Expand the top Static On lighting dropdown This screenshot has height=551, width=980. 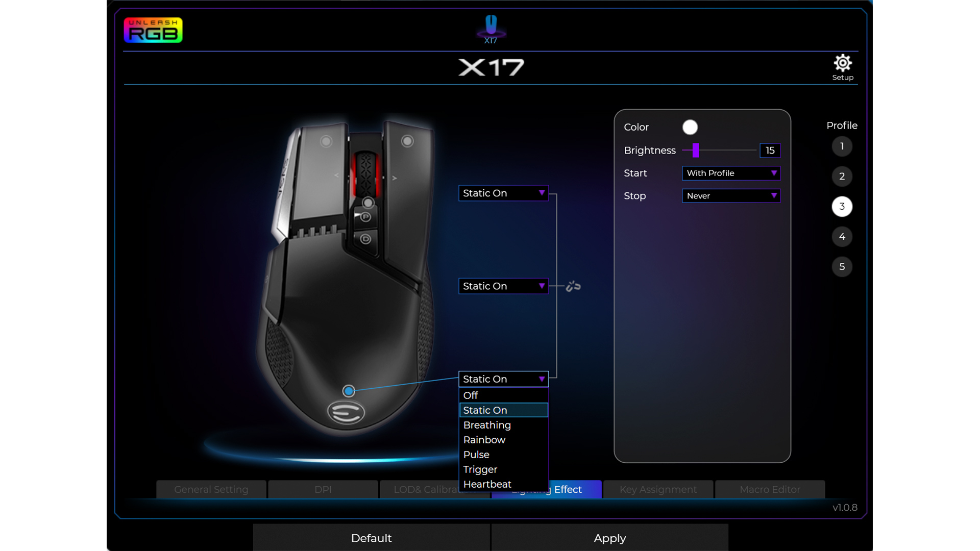503,193
